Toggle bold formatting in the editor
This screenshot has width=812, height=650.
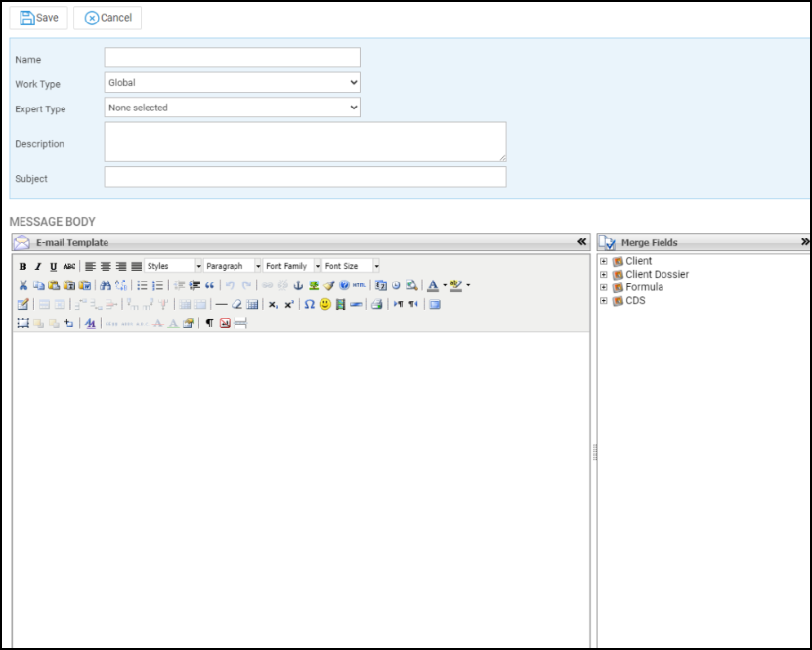[22, 266]
